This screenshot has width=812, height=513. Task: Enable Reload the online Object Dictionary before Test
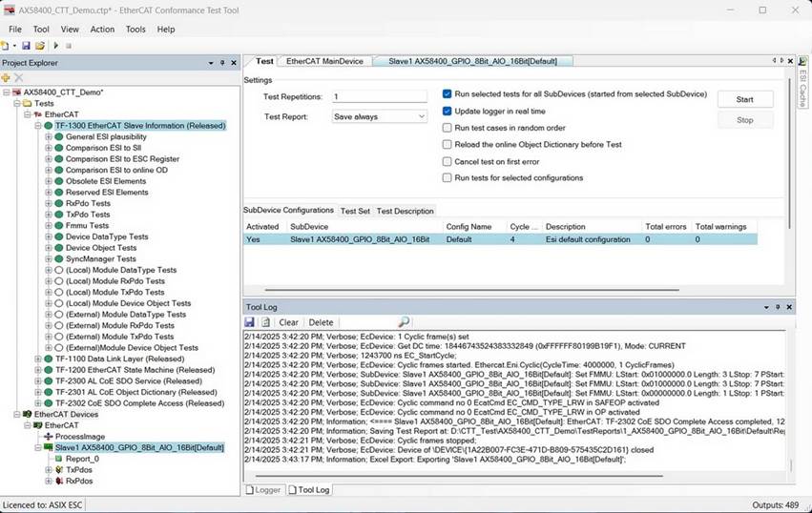[x=447, y=144]
